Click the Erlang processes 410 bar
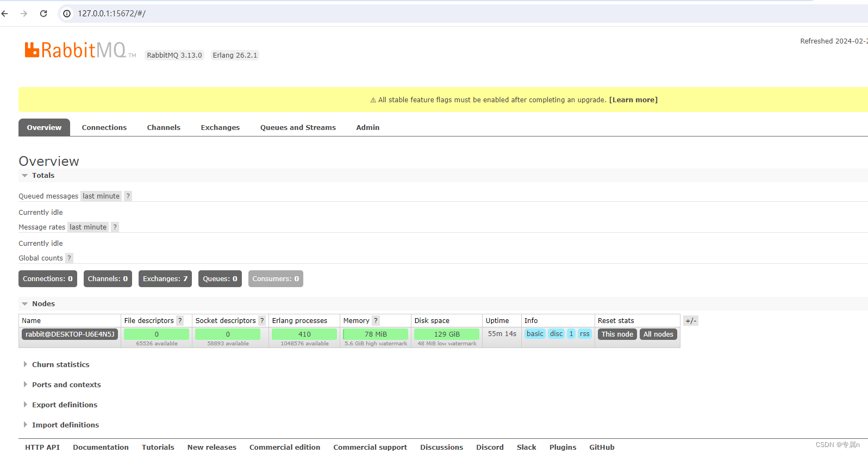This screenshot has height=453, width=868. tap(304, 334)
